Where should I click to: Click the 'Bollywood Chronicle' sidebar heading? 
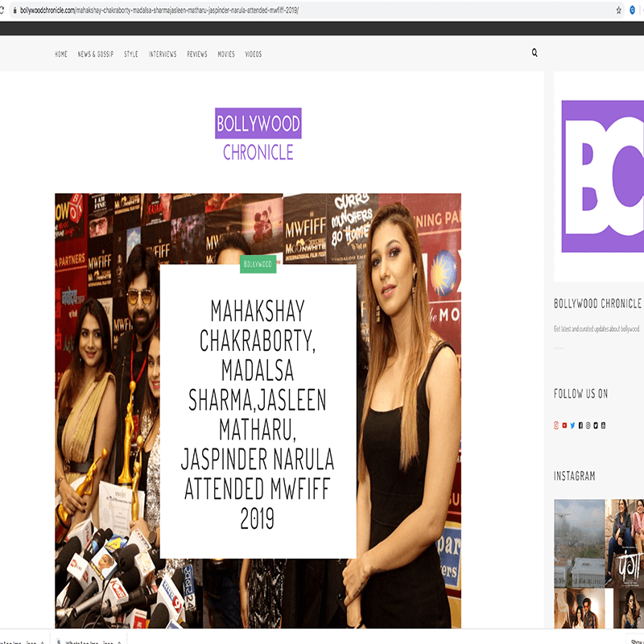597,303
